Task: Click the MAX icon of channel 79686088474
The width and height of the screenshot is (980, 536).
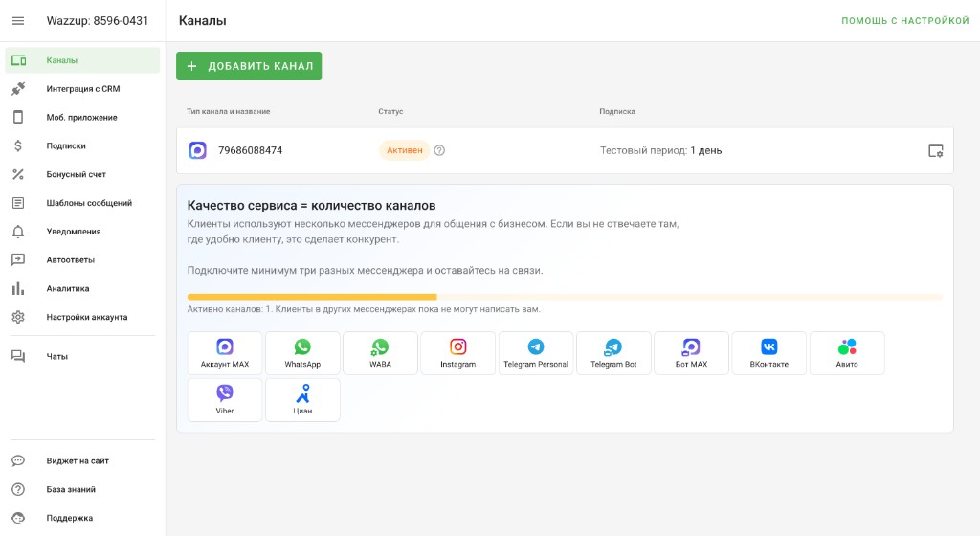Action: point(197,150)
